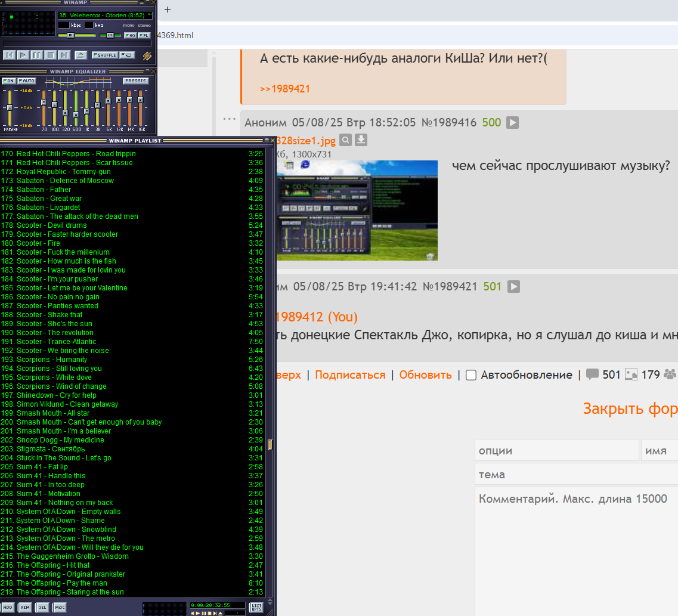The height and width of the screenshot is (616, 678).
Task: Click the magnifier search icon beside the image filename
Action: tap(345, 140)
